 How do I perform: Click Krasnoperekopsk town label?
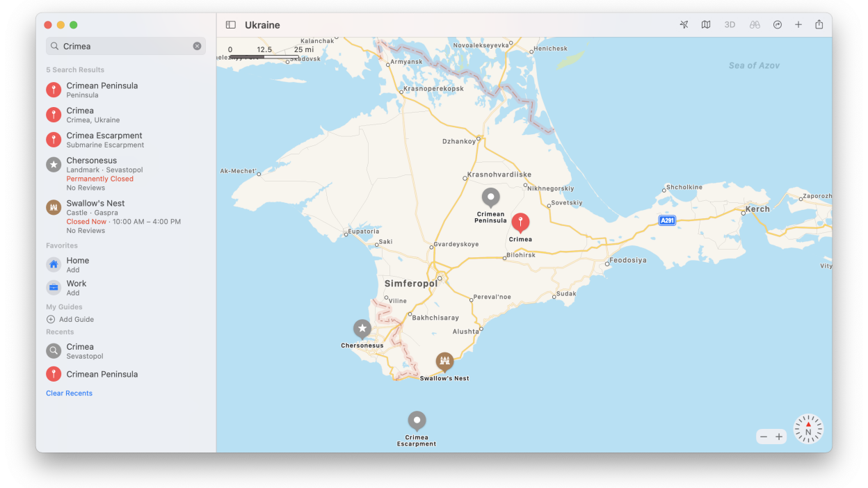[x=433, y=89]
